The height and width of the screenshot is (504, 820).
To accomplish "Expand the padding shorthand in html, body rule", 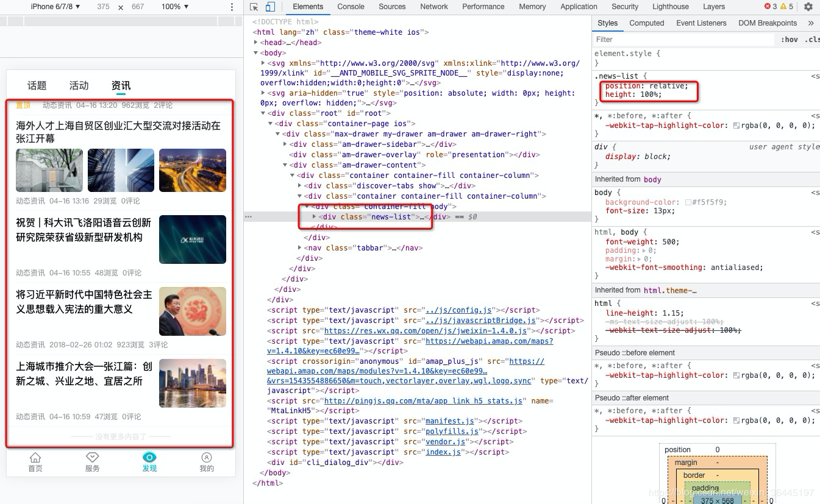I will coord(644,250).
